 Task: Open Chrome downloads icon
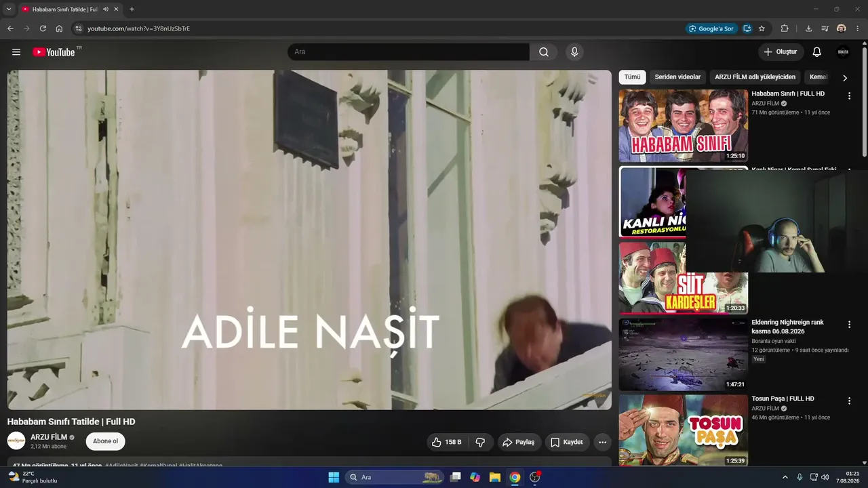coord(808,28)
